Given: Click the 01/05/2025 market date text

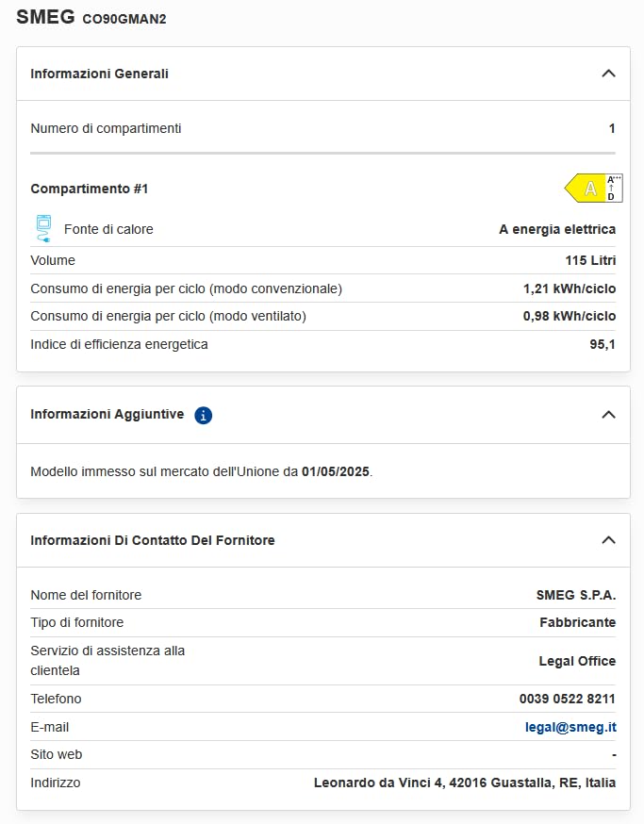Looking at the screenshot, I should click(336, 471).
